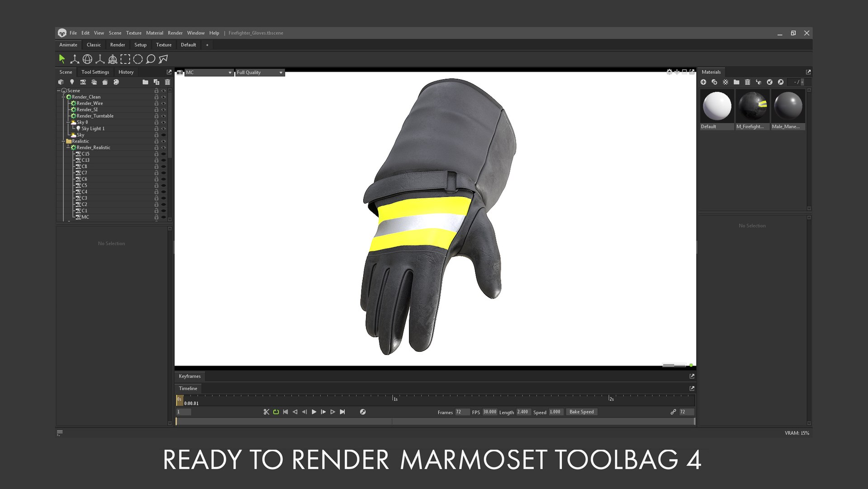Screen dimensions: 868x489
Task: Duplicate the selected material
Action: click(714, 82)
